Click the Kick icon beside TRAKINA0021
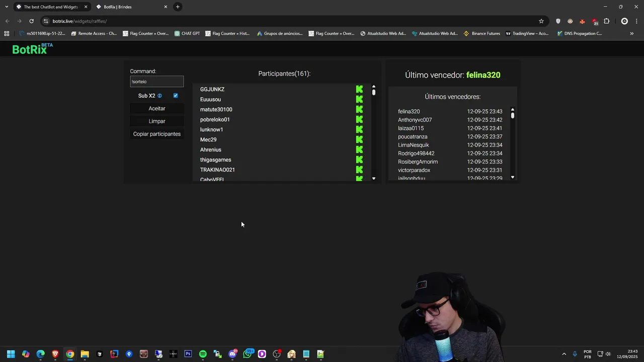644x362 pixels. pos(359,170)
